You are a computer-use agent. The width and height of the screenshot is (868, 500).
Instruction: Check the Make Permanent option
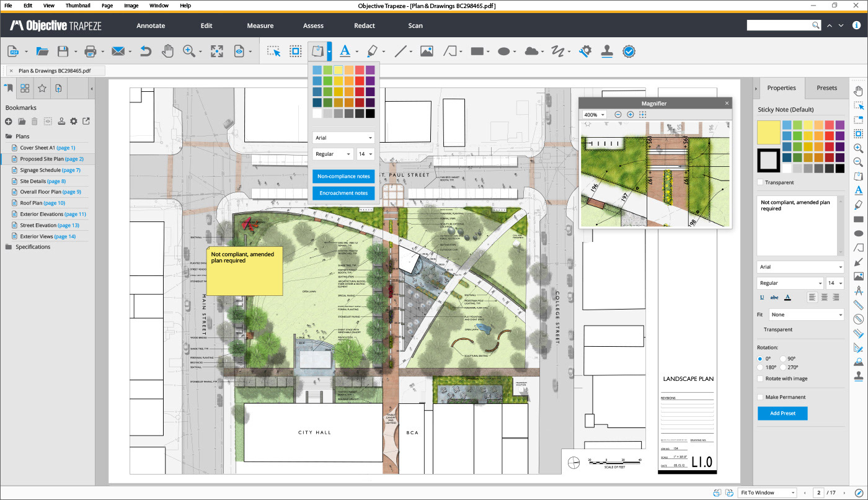pyautogui.click(x=761, y=397)
